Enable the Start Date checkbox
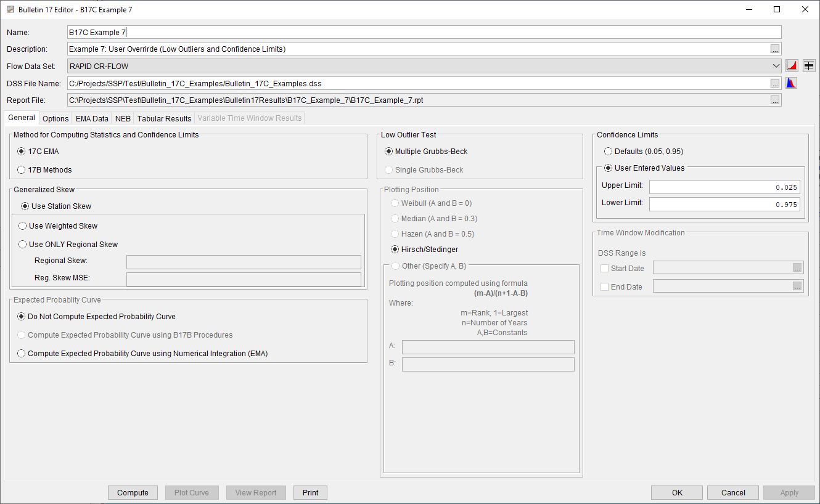The height and width of the screenshot is (504, 820). (604, 268)
